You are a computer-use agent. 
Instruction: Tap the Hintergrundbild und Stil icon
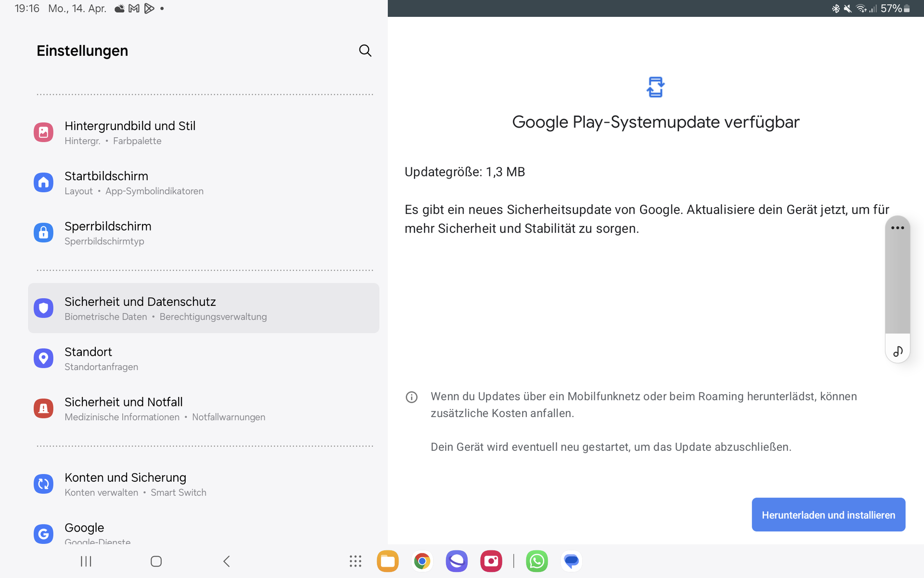(43, 132)
